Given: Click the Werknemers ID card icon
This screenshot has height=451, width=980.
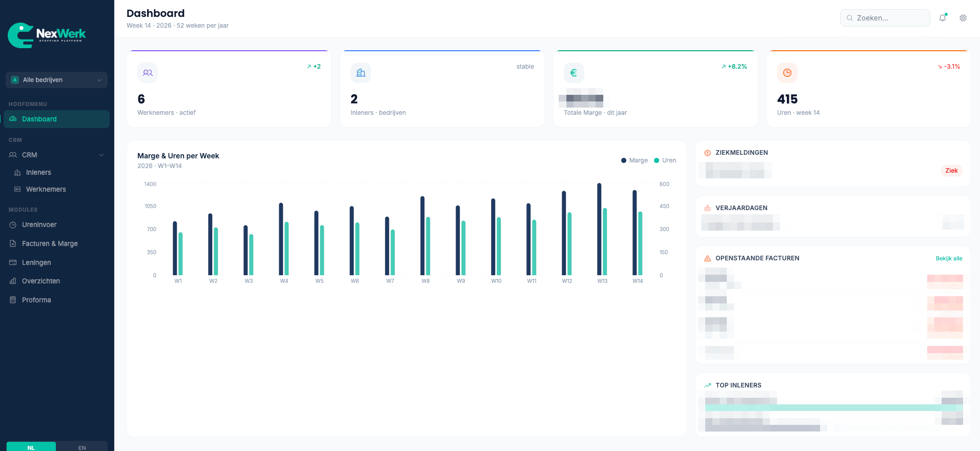Looking at the screenshot, I should 17,189.
